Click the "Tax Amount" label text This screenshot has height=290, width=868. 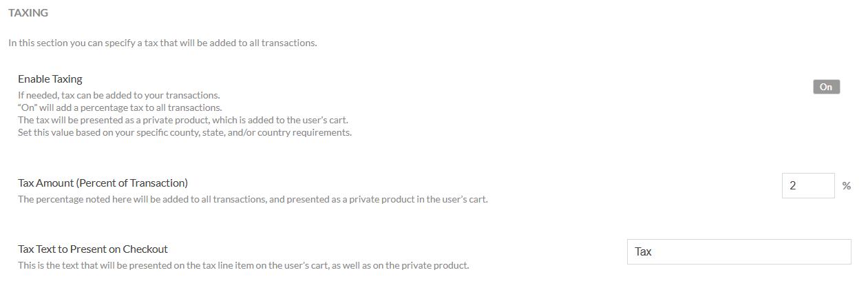pyautogui.click(x=46, y=183)
